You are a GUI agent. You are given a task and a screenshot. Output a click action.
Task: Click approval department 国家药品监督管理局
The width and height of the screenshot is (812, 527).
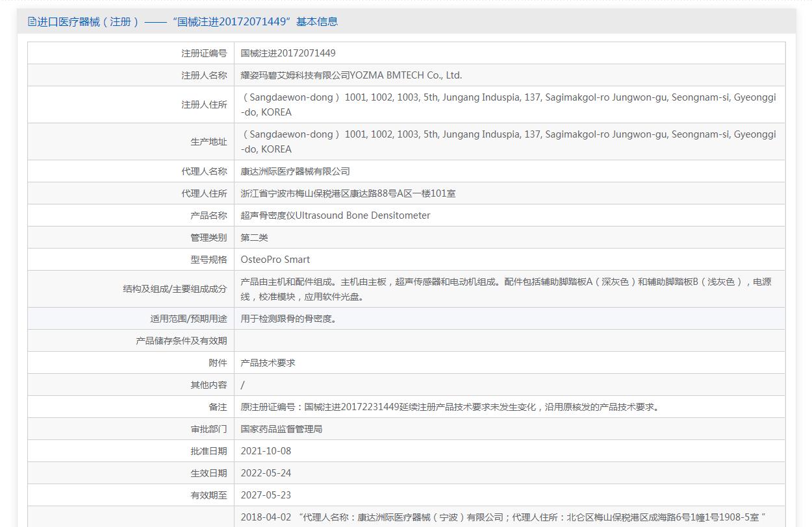281,429
